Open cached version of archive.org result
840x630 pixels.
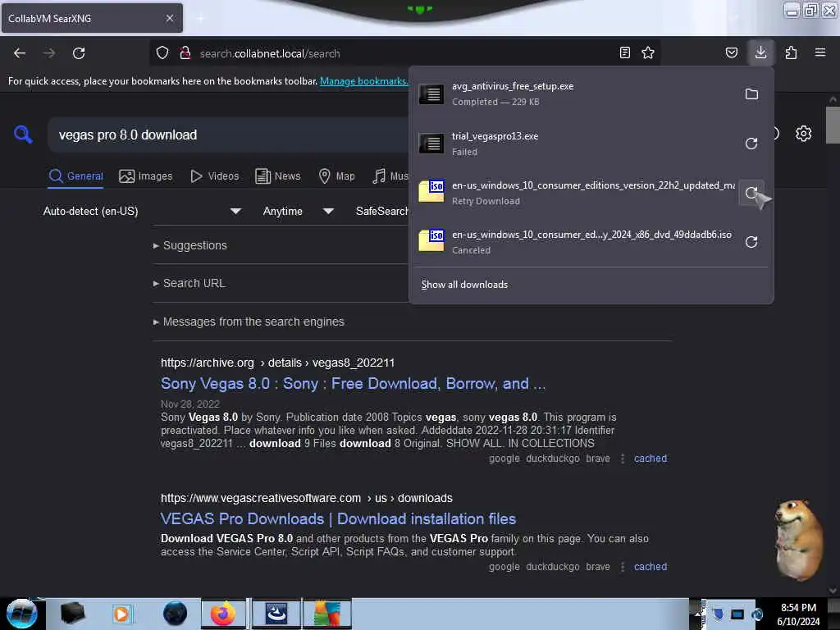coord(651,459)
